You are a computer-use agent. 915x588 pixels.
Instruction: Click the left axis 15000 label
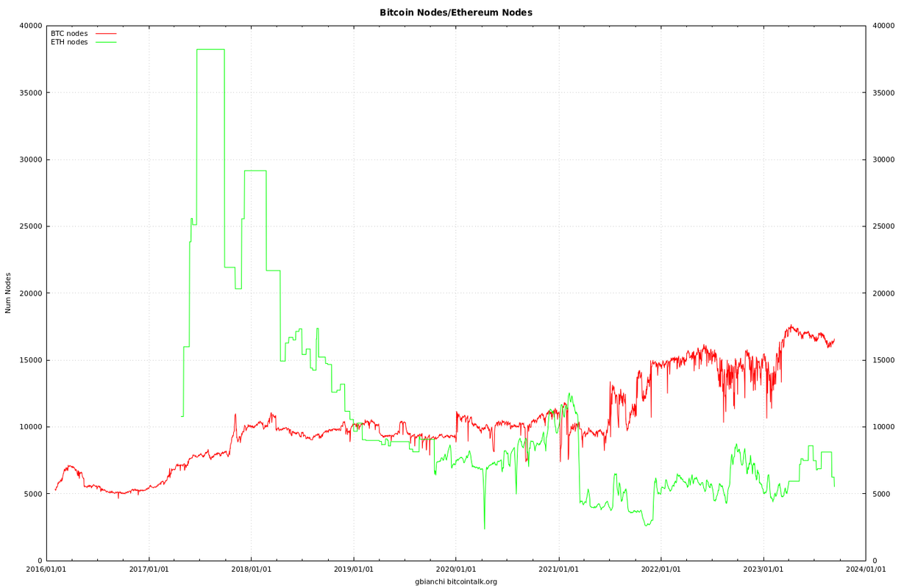pos(30,360)
